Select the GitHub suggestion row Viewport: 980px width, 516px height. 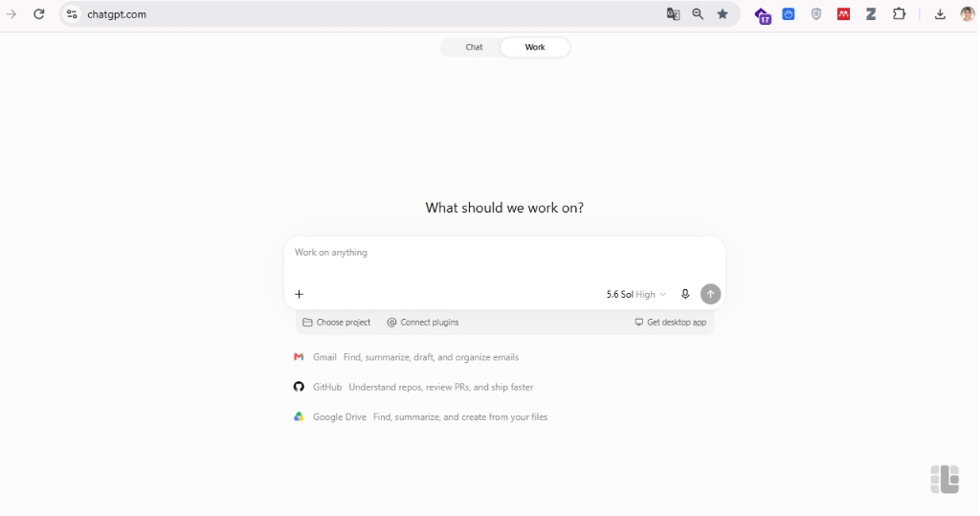(x=413, y=387)
